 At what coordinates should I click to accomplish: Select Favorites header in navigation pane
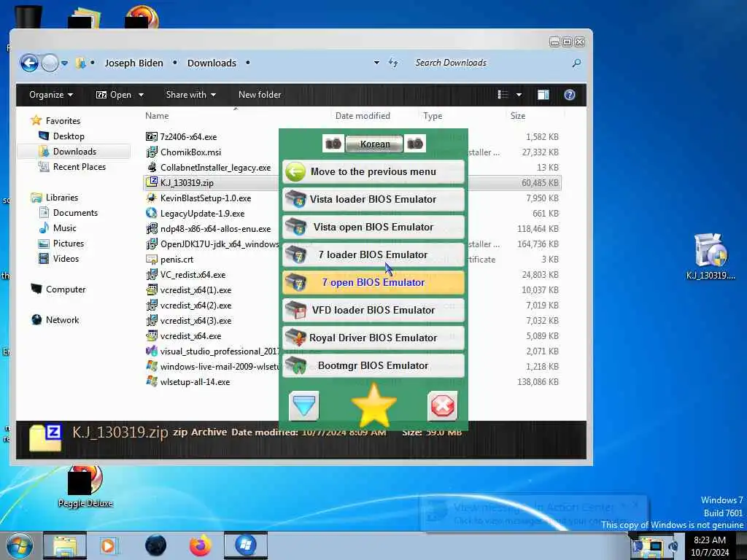click(x=63, y=121)
